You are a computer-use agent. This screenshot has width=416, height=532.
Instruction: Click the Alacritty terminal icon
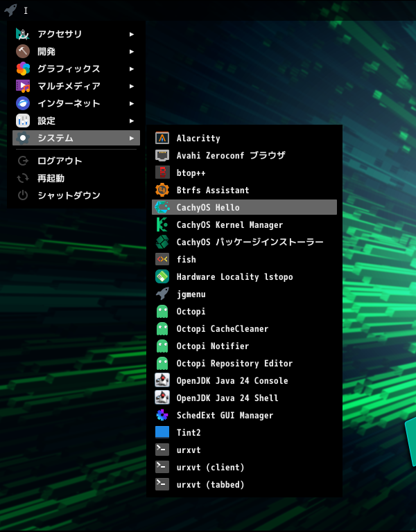click(x=162, y=138)
